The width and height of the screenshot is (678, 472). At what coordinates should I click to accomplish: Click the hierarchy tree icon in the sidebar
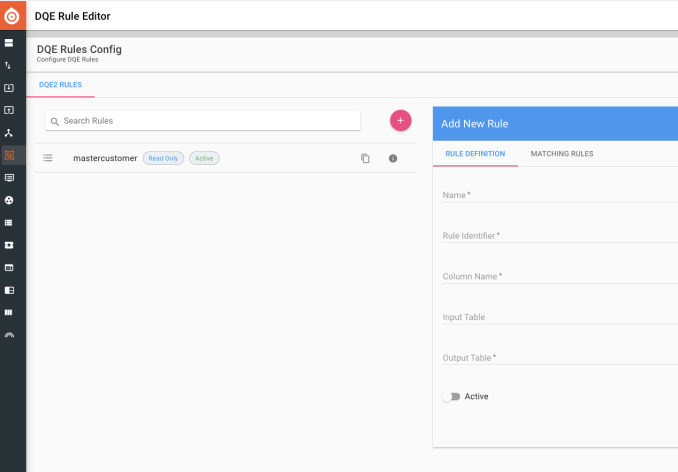9,132
